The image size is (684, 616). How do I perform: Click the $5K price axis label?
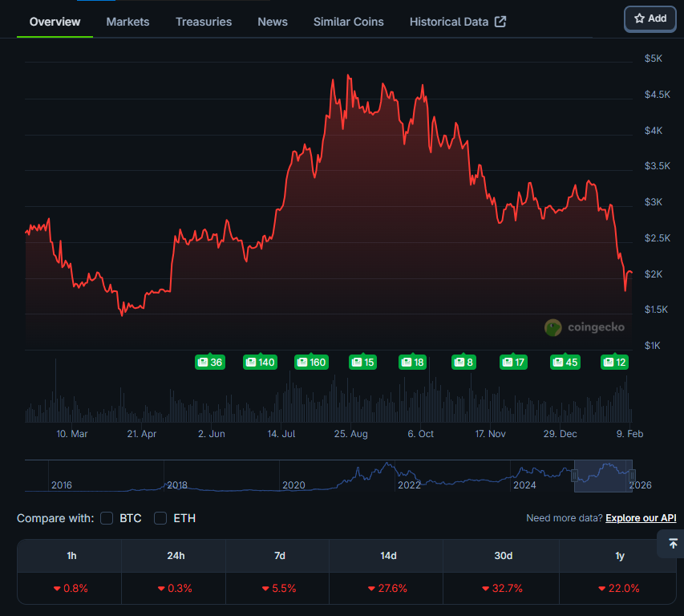click(654, 59)
